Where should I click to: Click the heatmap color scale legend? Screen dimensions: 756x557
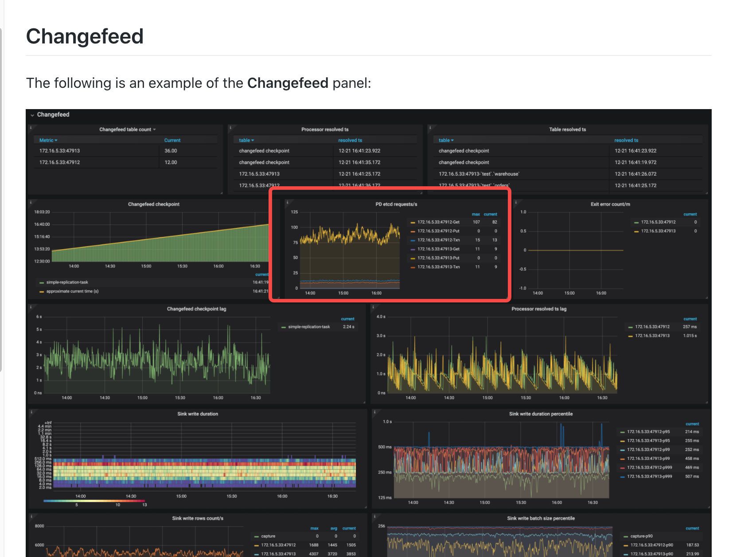(x=94, y=501)
